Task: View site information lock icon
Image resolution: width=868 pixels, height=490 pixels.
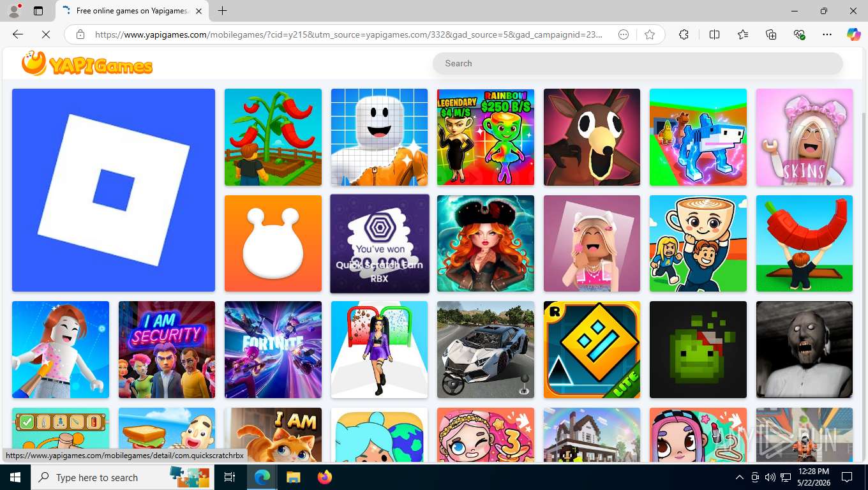Action: pyautogui.click(x=80, y=34)
